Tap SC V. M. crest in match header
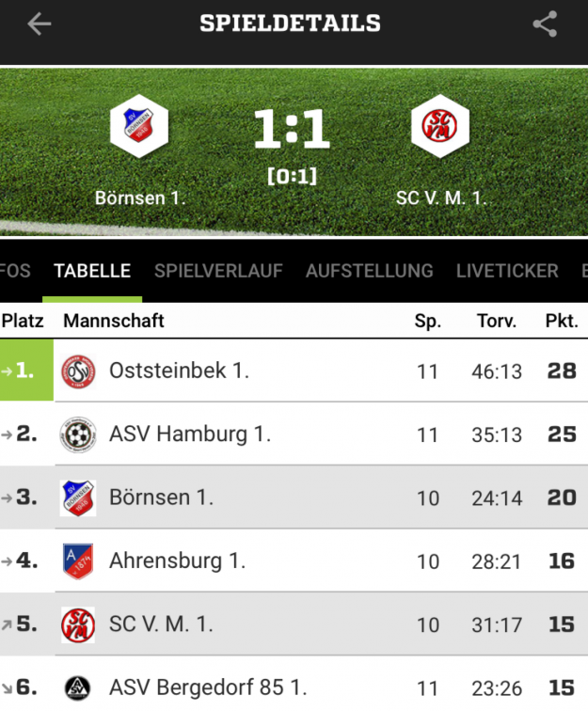Viewport: 588px width, 711px height. pos(439,129)
